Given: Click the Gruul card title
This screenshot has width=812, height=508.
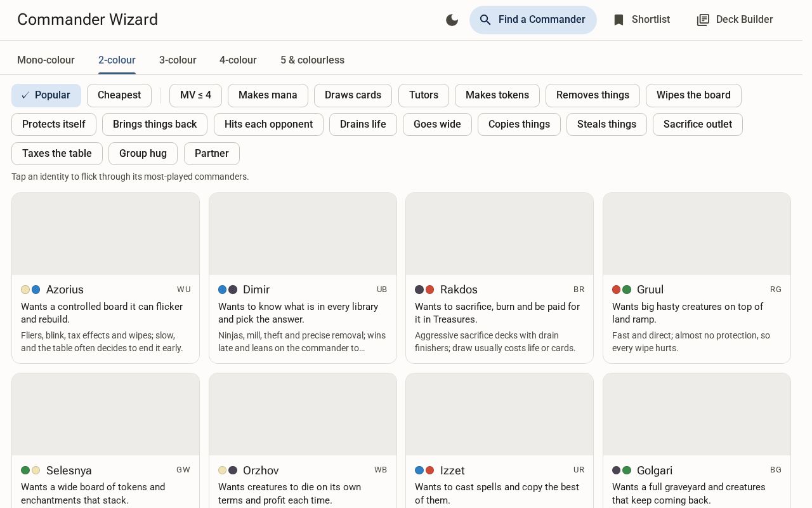Looking at the screenshot, I should point(650,290).
